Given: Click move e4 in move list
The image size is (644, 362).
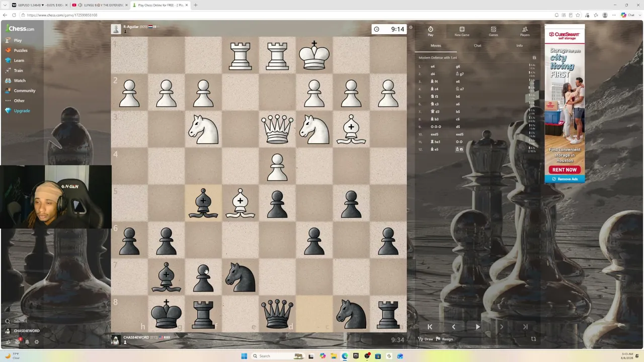Looking at the screenshot, I should point(433,66).
